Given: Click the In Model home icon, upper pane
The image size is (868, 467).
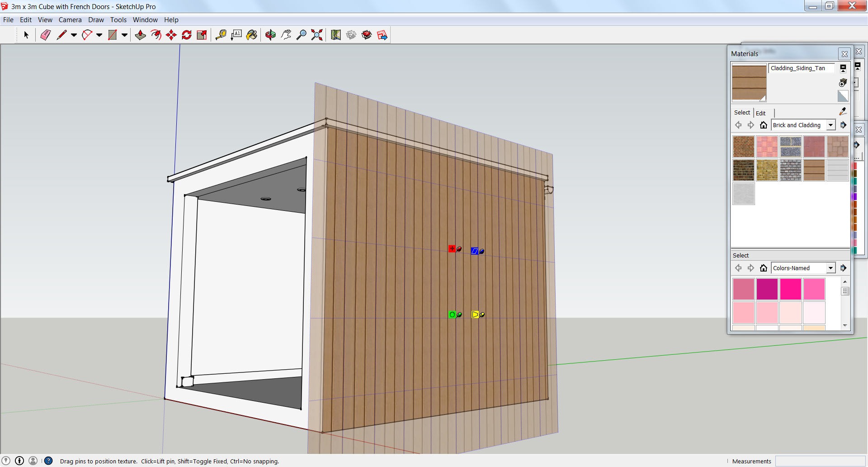Looking at the screenshot, I should pos(764,125).
